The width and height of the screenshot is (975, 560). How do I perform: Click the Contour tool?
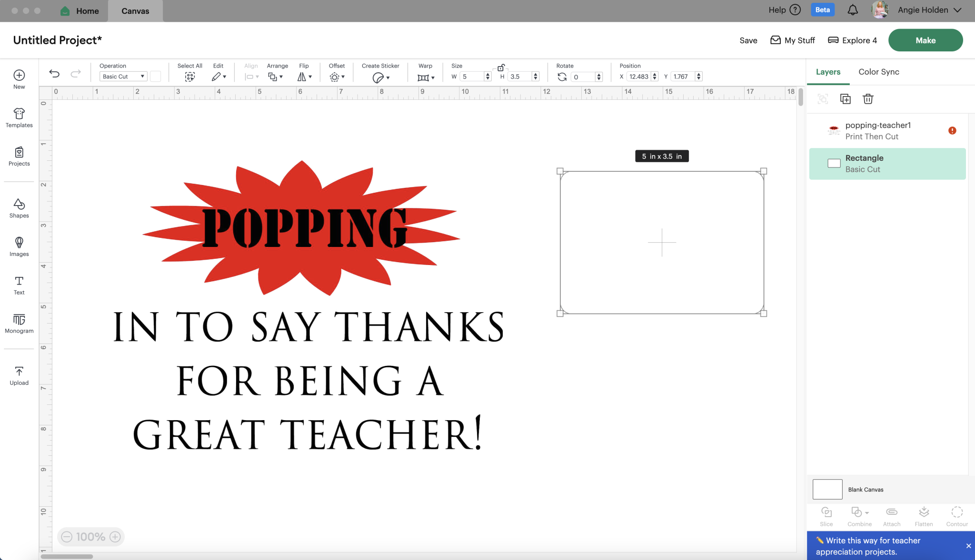point(957,516)
